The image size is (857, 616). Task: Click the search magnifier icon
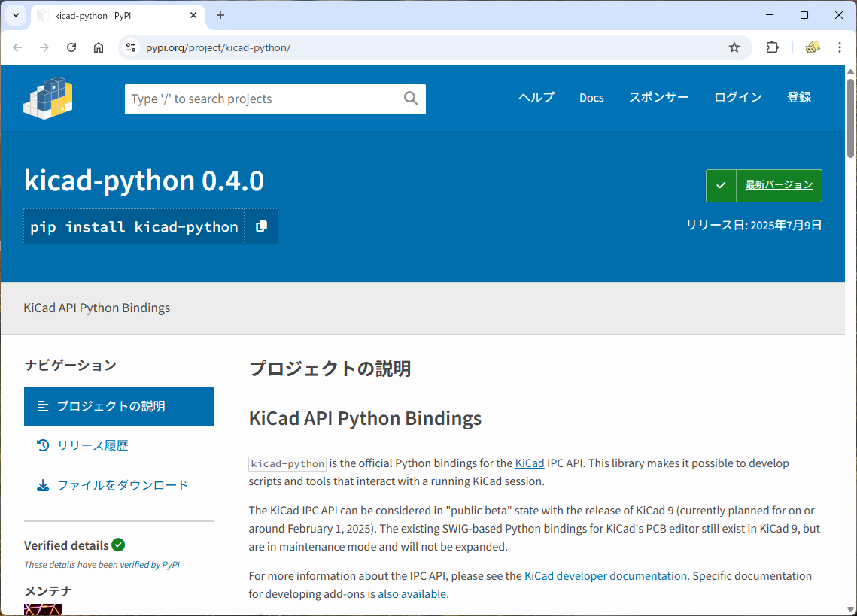[x=410, y=99]
